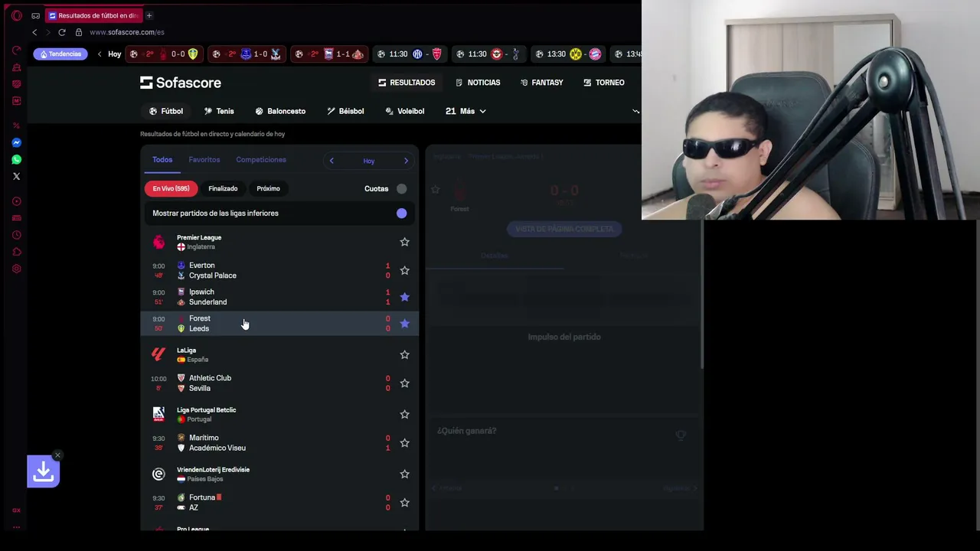The height and width of the screenshot is (551, 980).
Task: Select the Voleibol sport
Action: point(404,111)
